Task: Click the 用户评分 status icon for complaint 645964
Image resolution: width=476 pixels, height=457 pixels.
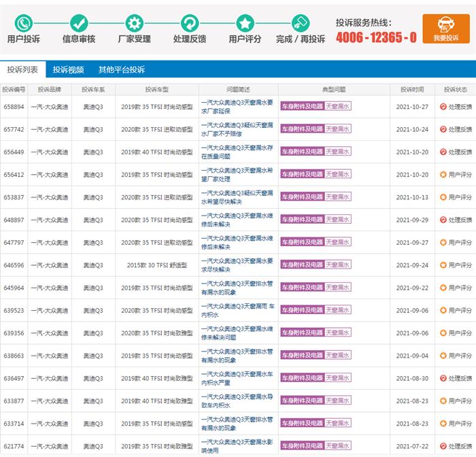Action: coord(443,288)
